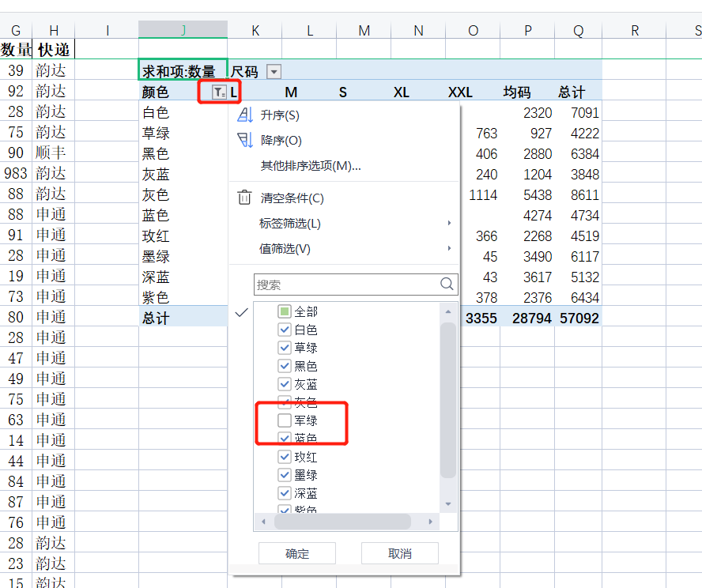The height and width of the screenshot is (588, 702).
Task: Click the 搜索 input field
Action: point(356,285)
